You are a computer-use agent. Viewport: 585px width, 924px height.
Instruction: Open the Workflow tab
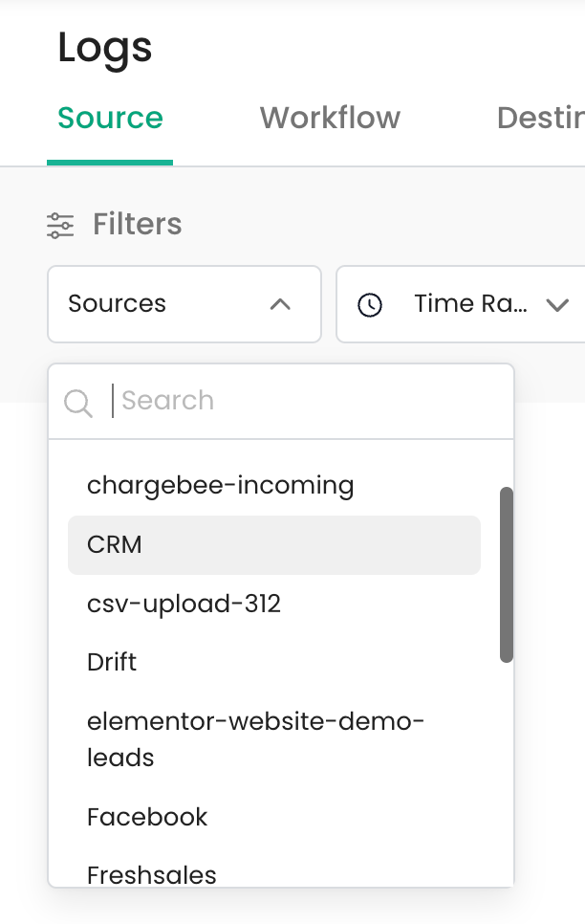(x=330, y=118)
